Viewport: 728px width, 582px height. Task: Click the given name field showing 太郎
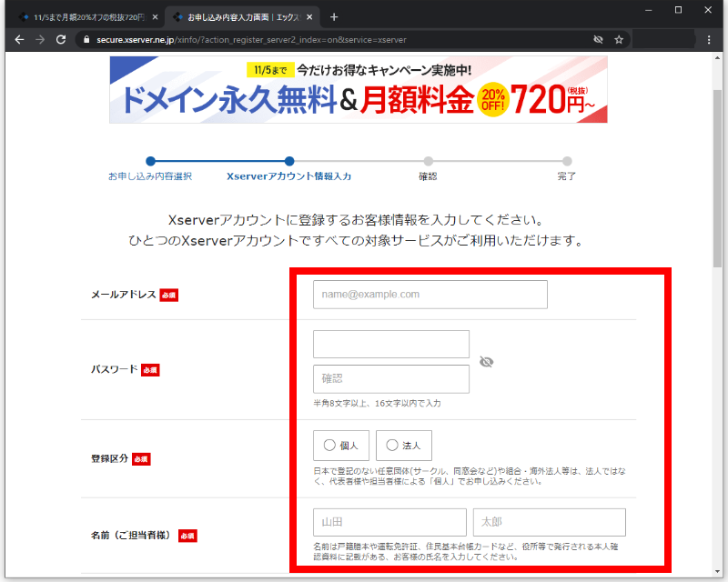point(550,522)
